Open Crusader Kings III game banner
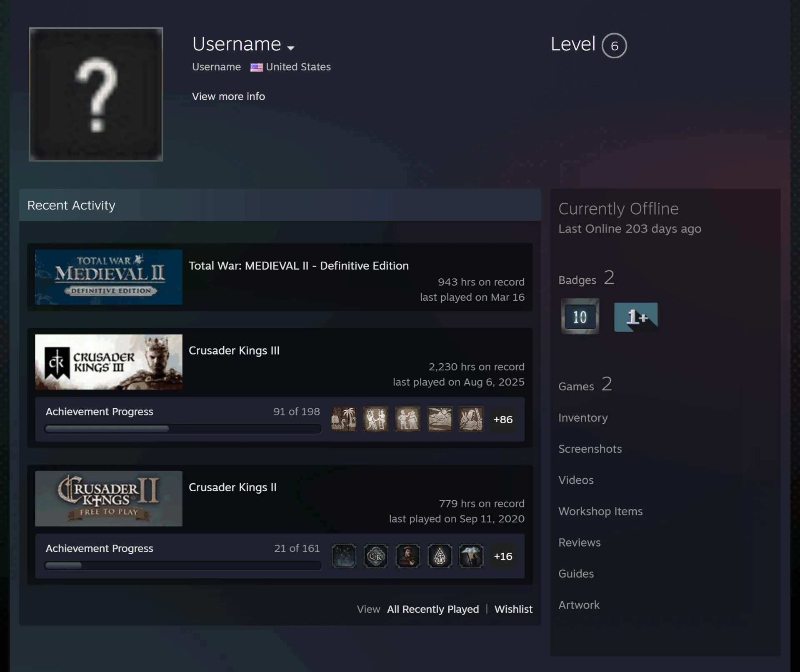The image size is (800, 672). [109, 362]
